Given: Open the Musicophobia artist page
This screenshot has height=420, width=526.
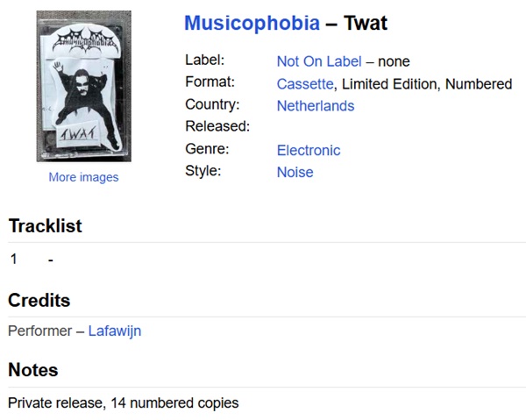Looking at the screenshot, I should (252, 24).
